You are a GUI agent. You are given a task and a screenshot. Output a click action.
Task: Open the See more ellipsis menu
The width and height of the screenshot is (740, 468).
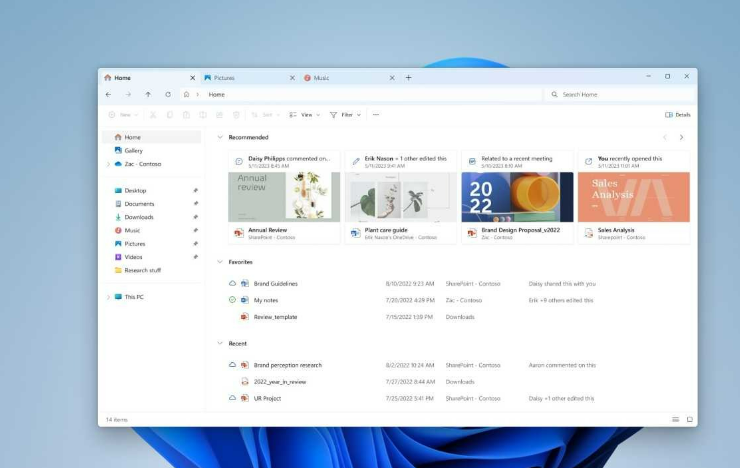point(376,115)
